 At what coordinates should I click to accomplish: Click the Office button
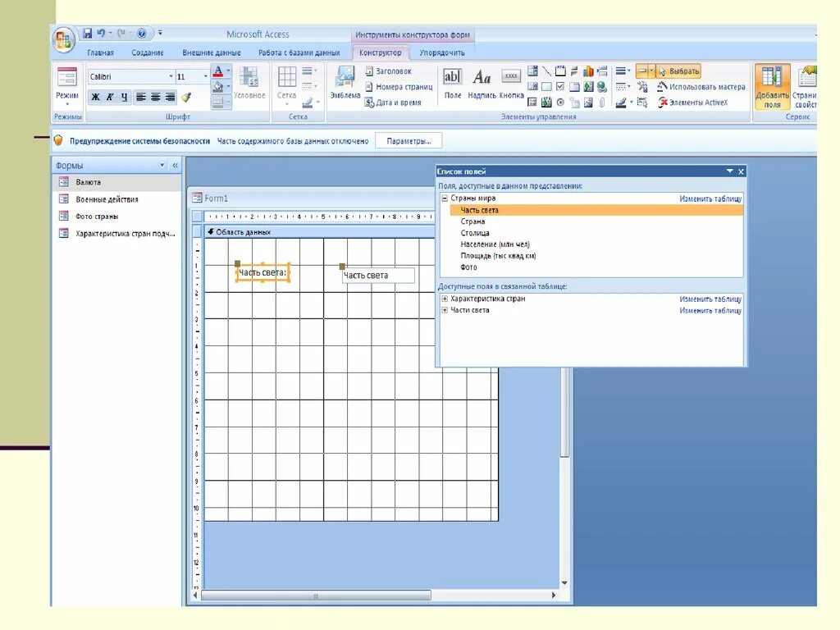pos(63,39)
